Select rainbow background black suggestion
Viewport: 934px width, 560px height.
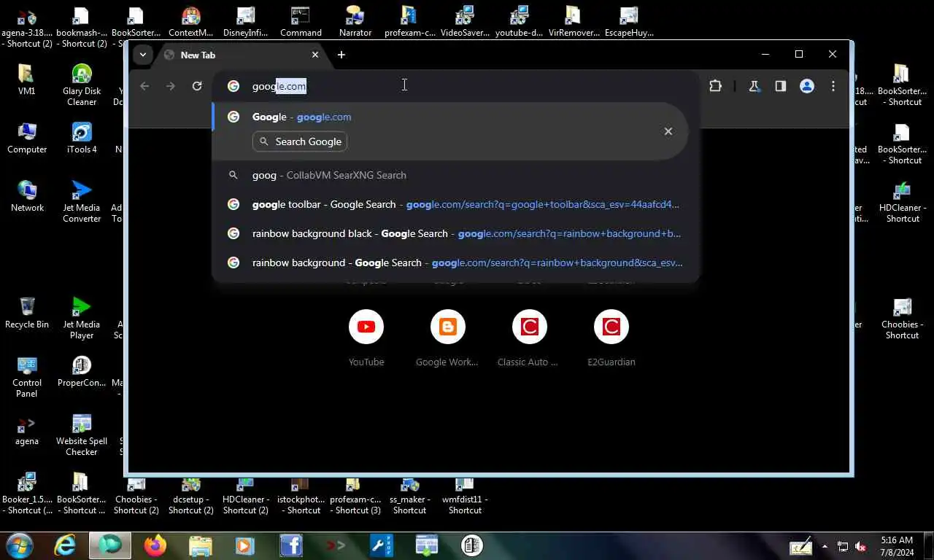pos(455,233)
